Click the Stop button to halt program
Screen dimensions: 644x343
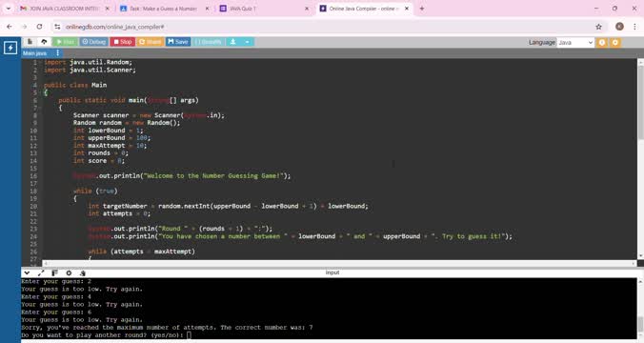[x=122, y=42]
